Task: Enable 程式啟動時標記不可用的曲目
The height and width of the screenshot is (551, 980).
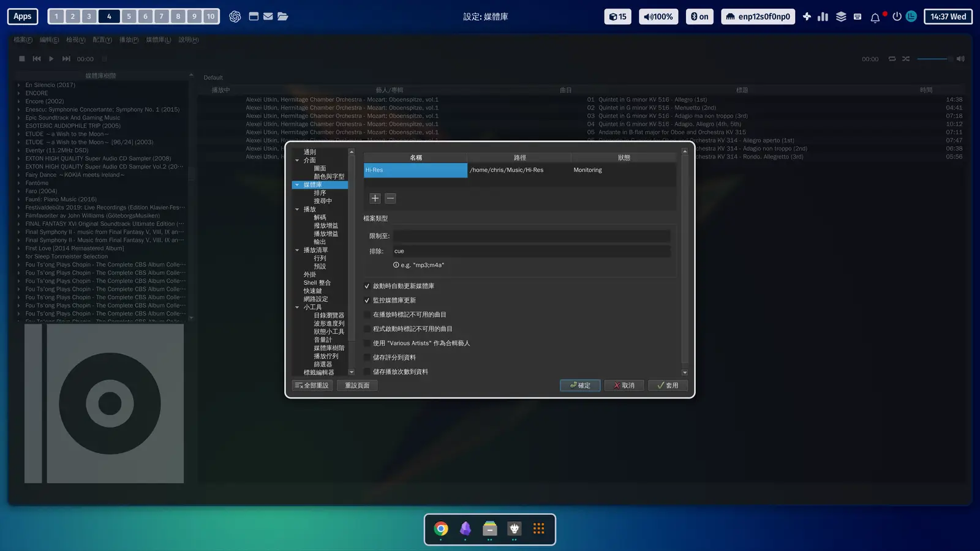Action: click(x=367, y=329)
